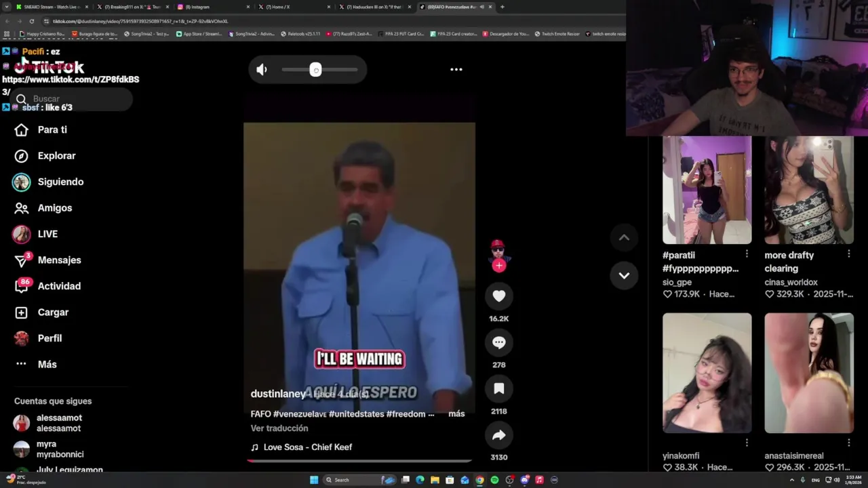The height and width of the screenshot is (488, 868).
Task: Like the video with the heart icon
Action: [499, 296]
